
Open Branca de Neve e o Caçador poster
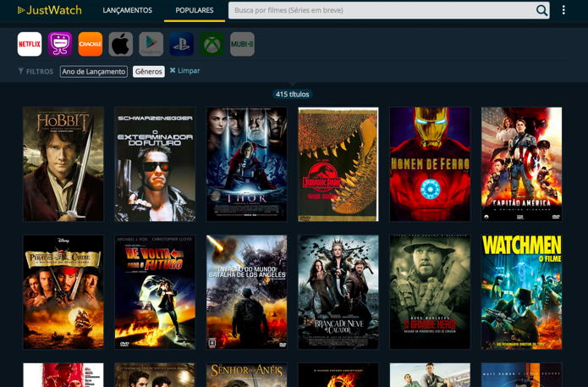338,292
